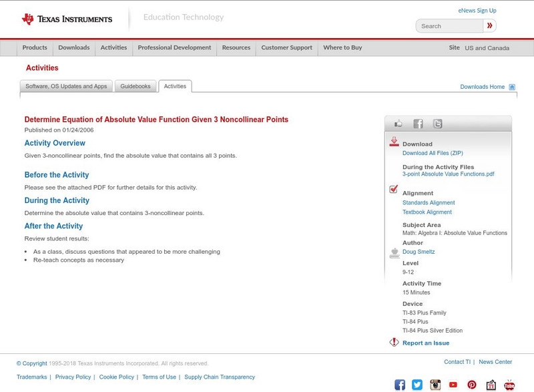Click Download All Files (ZIP)
Viewport: 534px width, 392px height.
coord(433,153)
